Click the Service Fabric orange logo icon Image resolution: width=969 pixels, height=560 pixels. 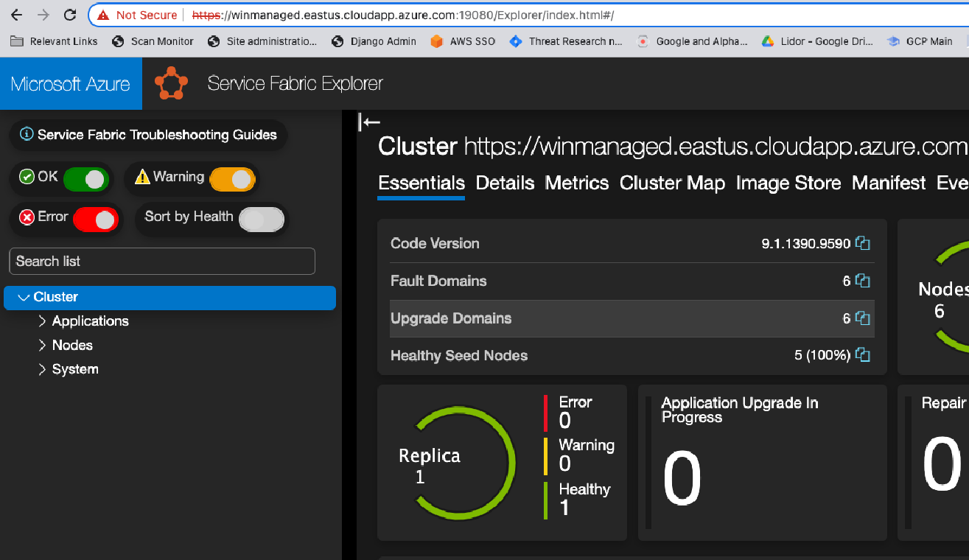coord(171,83)
